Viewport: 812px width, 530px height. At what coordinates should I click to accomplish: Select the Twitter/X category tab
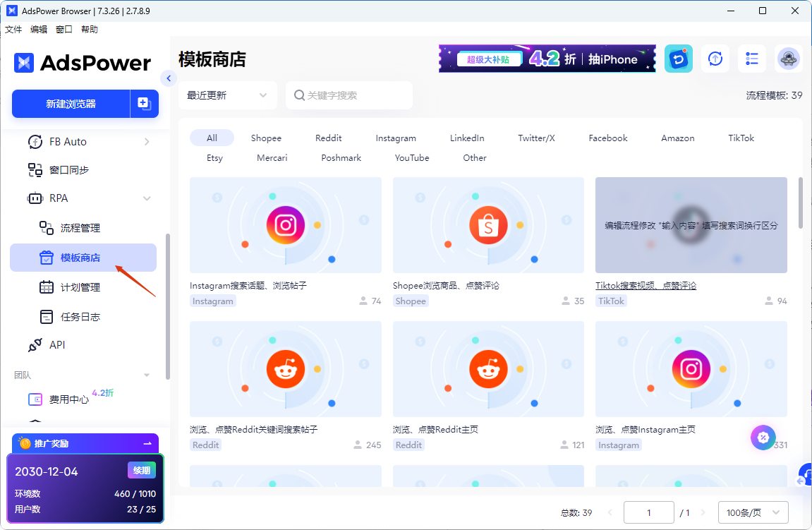coord(536,138)
